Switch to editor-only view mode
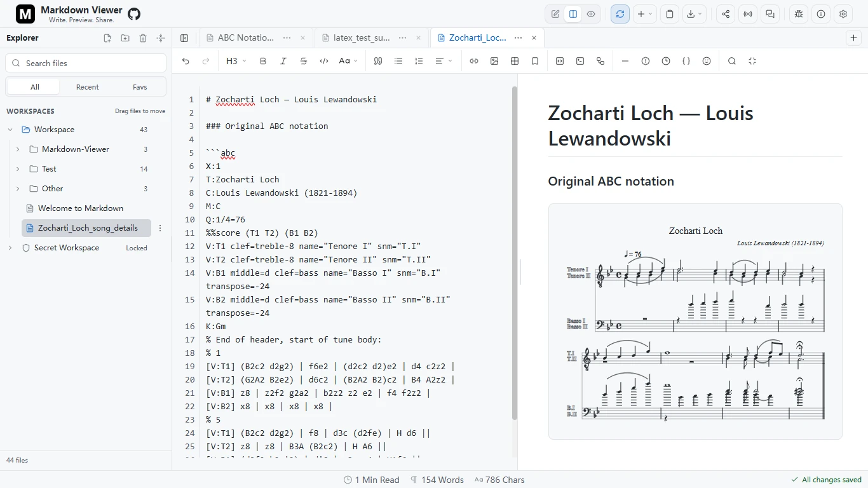This screenshot has height=488, width=868. tap(555, 14)
